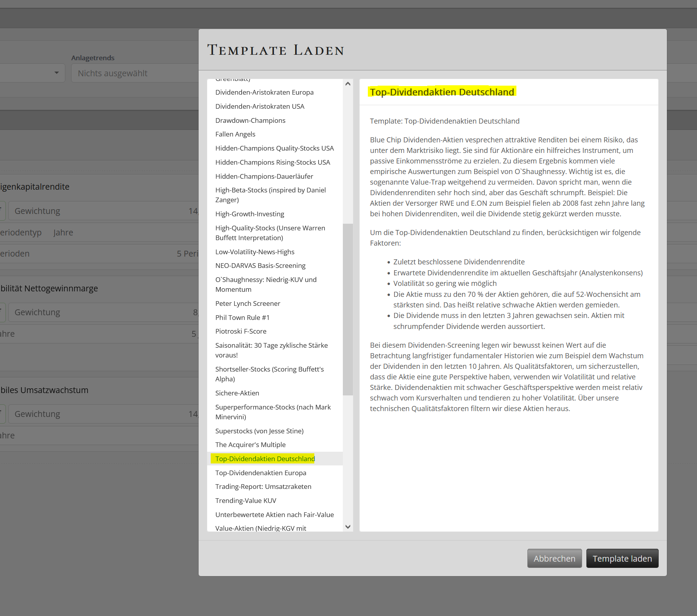
Task: Select Dividenden-Aristokraten USA entry
Action: (260, 106)
